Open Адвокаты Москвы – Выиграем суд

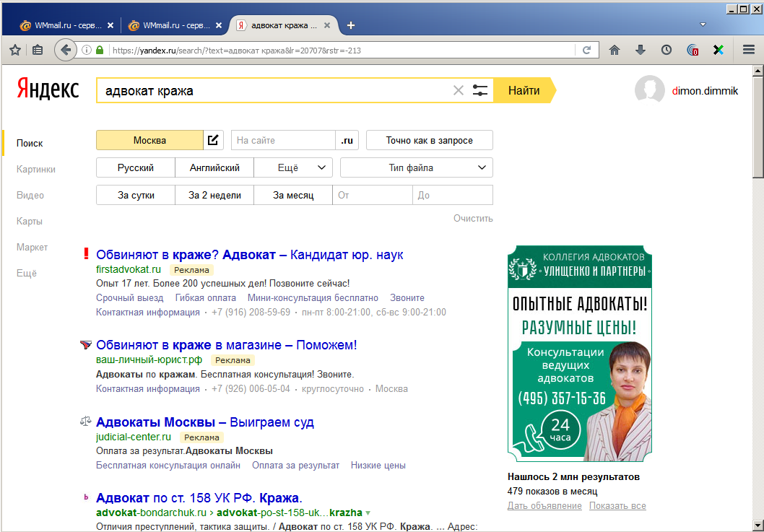click(x=205, y=422)
